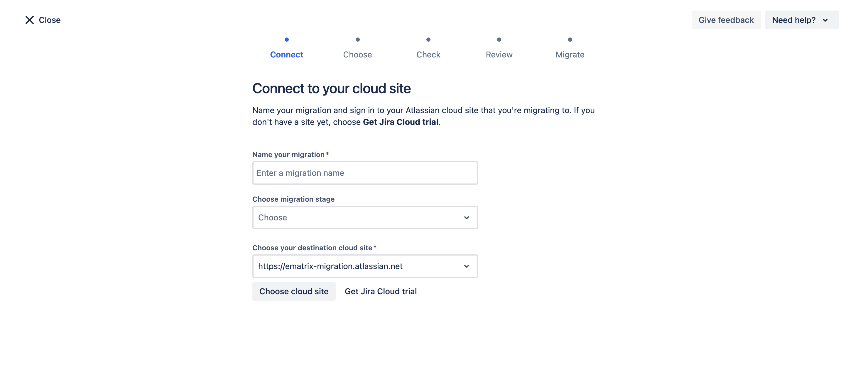Click the X close icon
This screenshot has height=381, width=868.
pyautogui.click(x=29, y=20)
